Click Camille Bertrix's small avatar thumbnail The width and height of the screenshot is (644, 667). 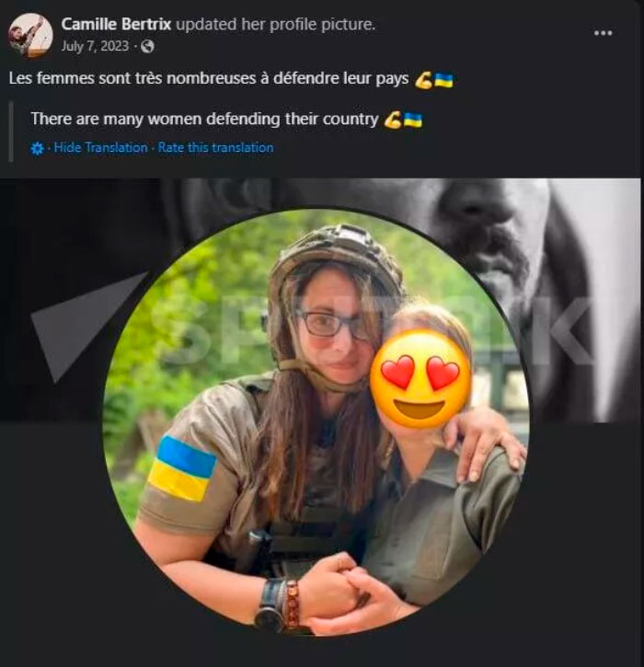(30, 35)
